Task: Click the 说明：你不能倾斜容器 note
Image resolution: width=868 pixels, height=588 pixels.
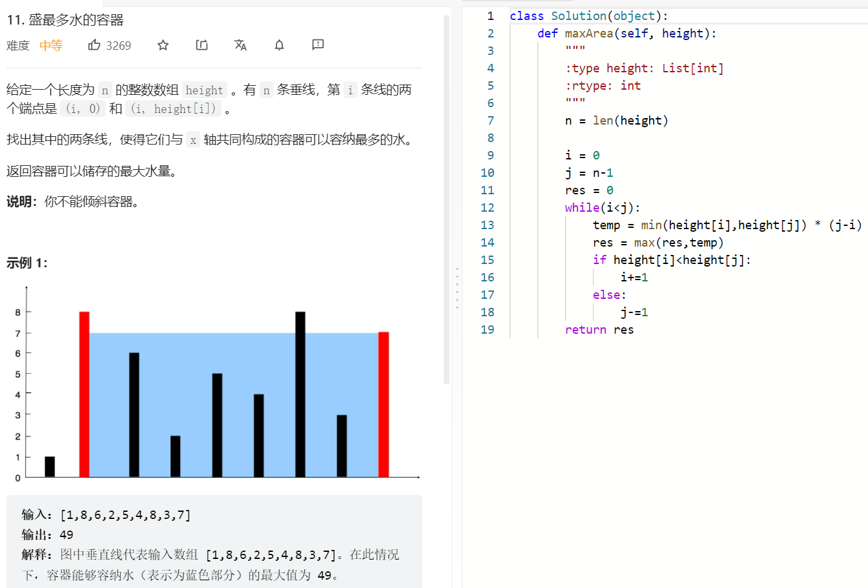Action: tap(72, 201)
